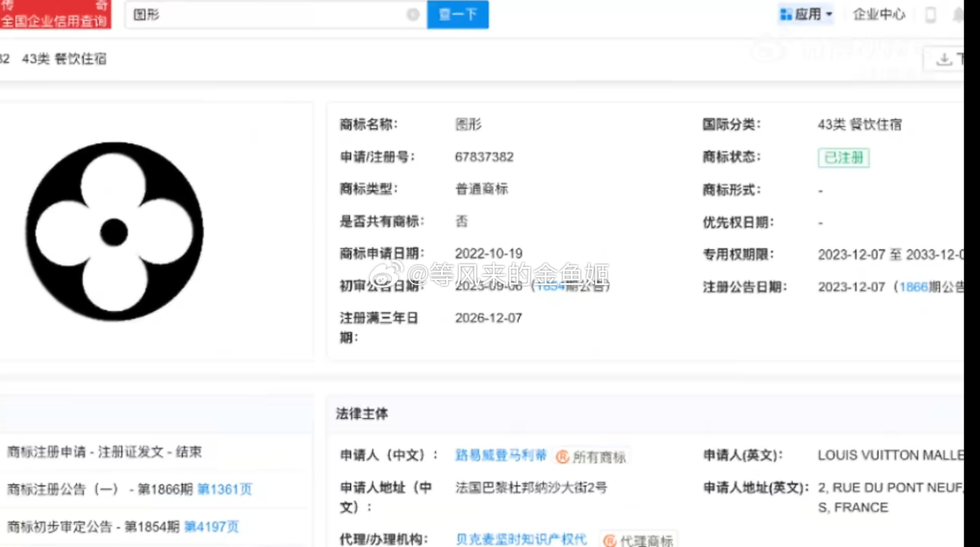The height and width of the screenshot is (547, 980).
Task: Open the flower trademark image
Action: (x=114, y=231)
